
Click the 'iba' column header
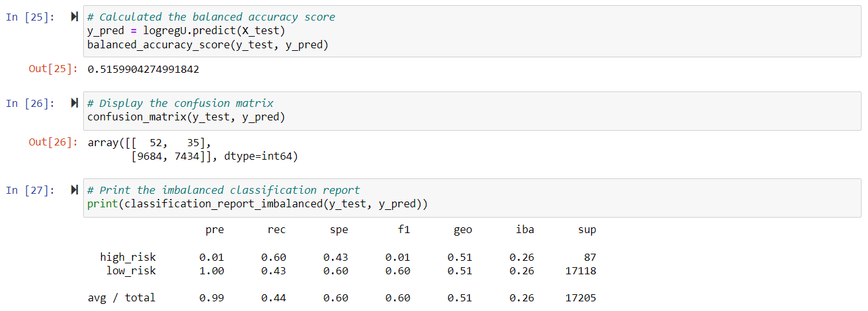pos(525,230)
